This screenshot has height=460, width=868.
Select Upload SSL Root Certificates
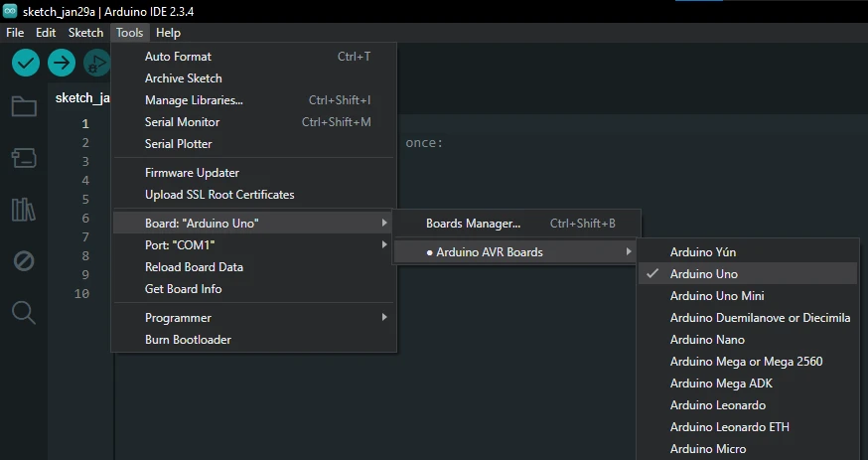click(254, 195)
